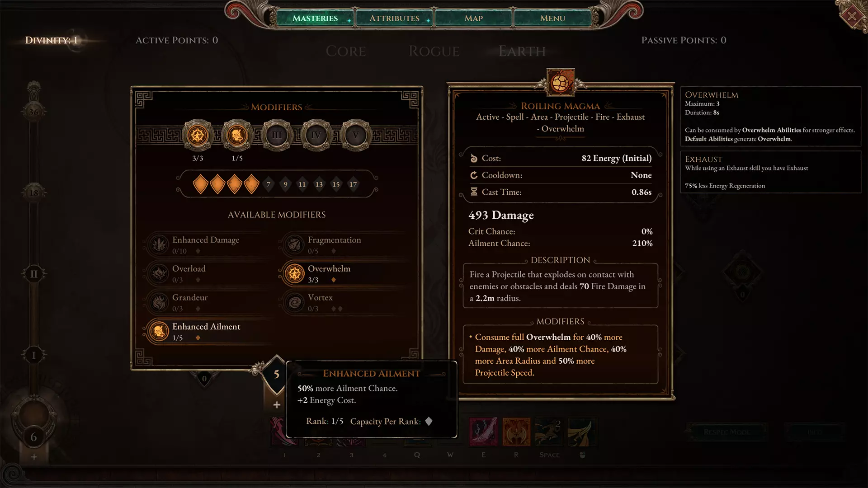Toggle the Overload modifier
The width and height of the screenshot is (868, 488).
208,273
